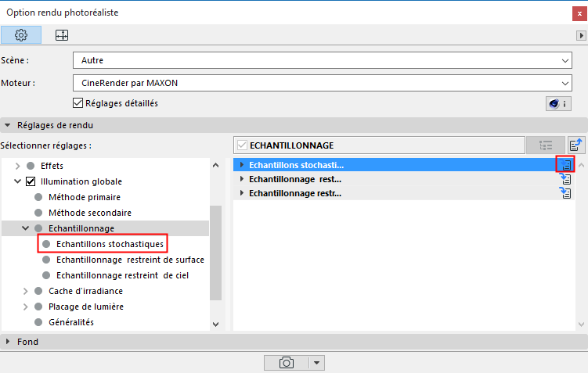Screen dimensions: 588x373
Task: Click the CineRender info button
Action: coord(558,103)
